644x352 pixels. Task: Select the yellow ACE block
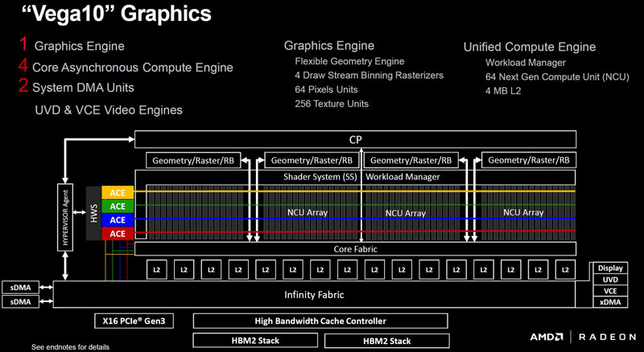click(x=118, y=193)
